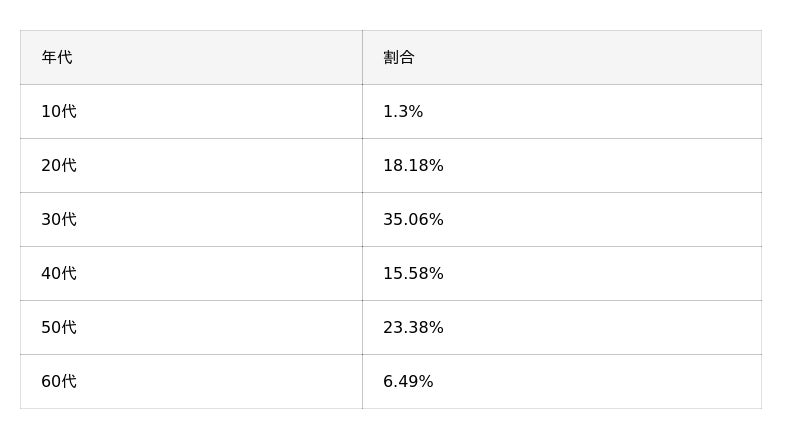800x439 pixels.
Task: Click the 15.58% cell
Action: pyautogui.click(x=413, y=274)
